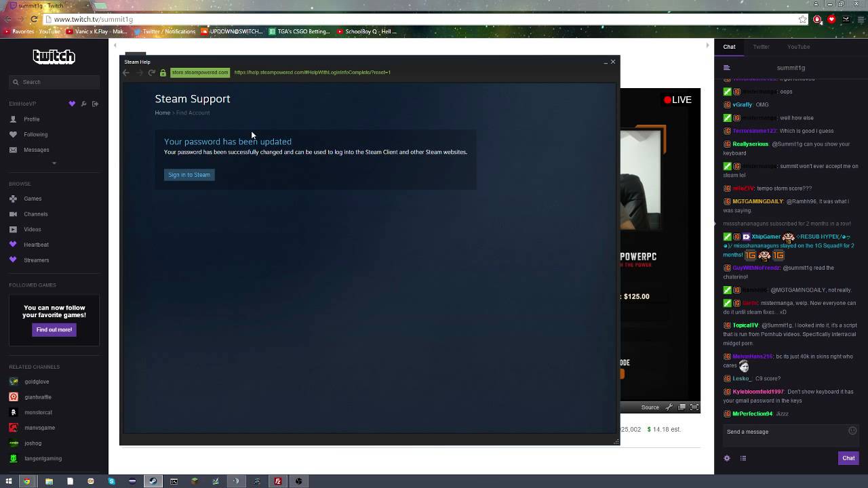The width and height of the screenshot is (868, 488).
Task: Open File Explorer from the taskbar
Action: [x=49, y=481]
